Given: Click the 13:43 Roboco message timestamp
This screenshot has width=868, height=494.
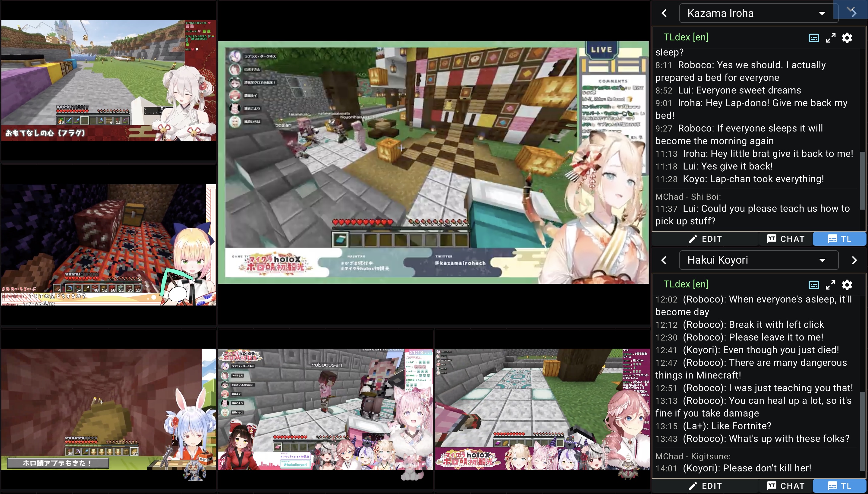Looking at the screenshot, I should coord(666,439).
